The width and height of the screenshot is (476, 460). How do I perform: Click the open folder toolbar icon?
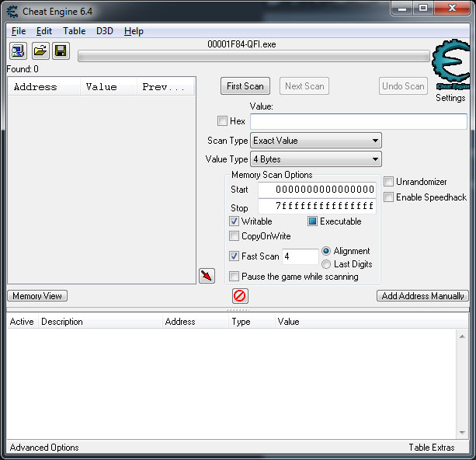click(40, 51)
